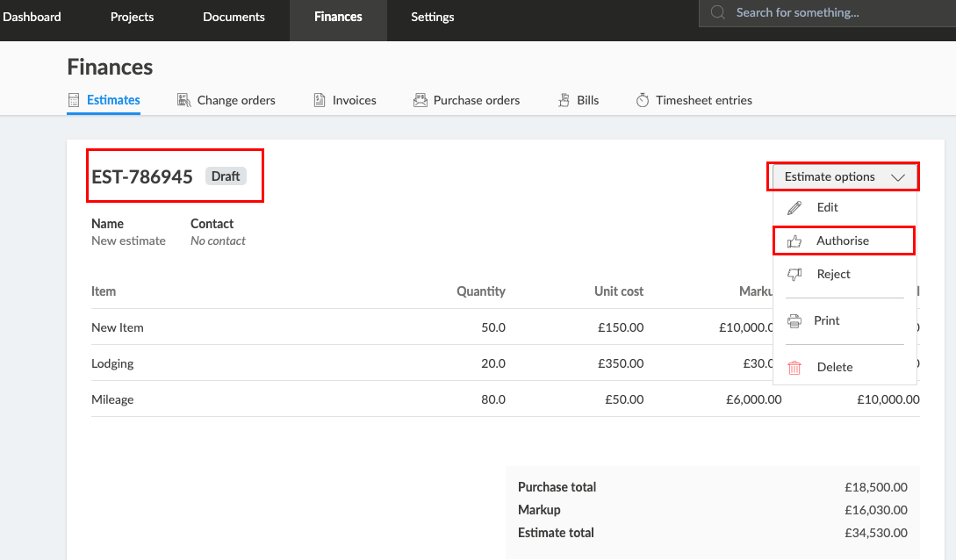Click the Estimate options chevron arrow
The image size is (956, 560).
(x=897, y=177)
